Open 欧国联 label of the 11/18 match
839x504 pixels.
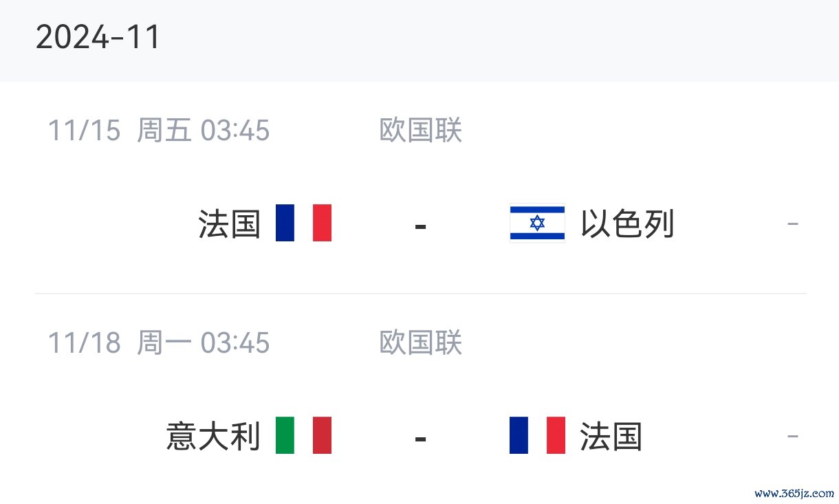tap(420, 342)
